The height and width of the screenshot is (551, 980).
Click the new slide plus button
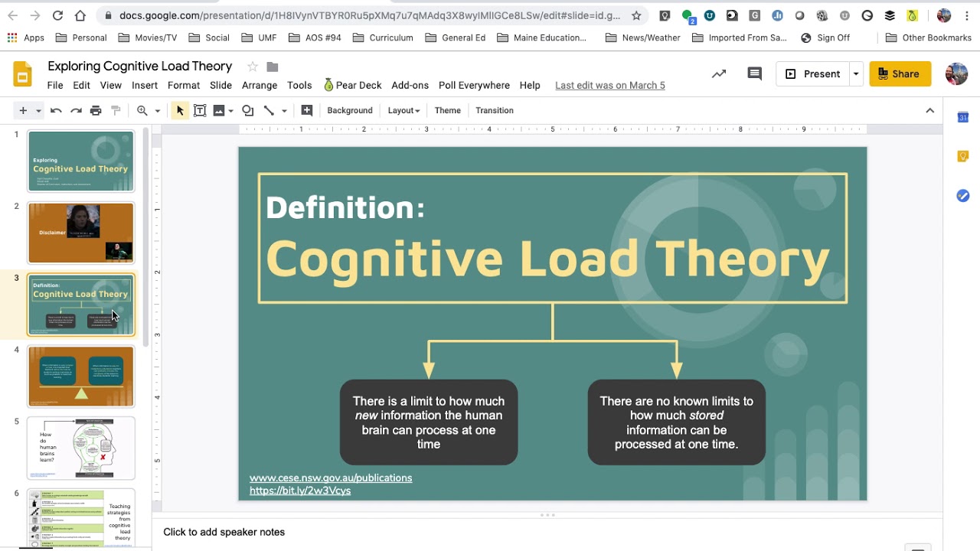click(23, 110)
